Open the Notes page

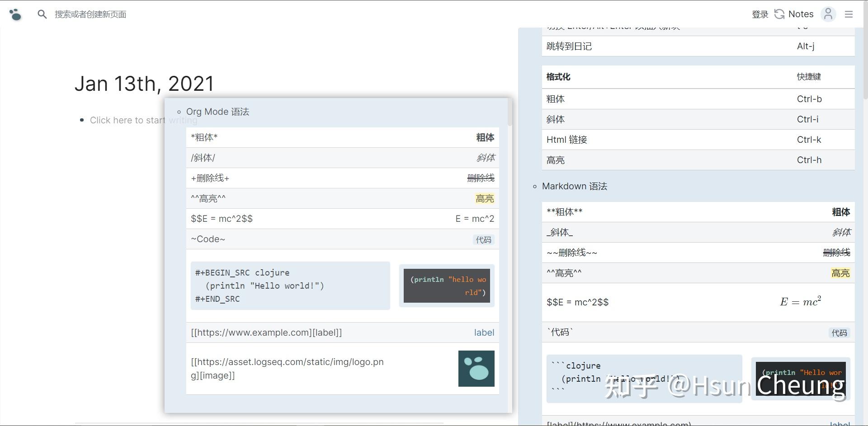pos(801,14)
